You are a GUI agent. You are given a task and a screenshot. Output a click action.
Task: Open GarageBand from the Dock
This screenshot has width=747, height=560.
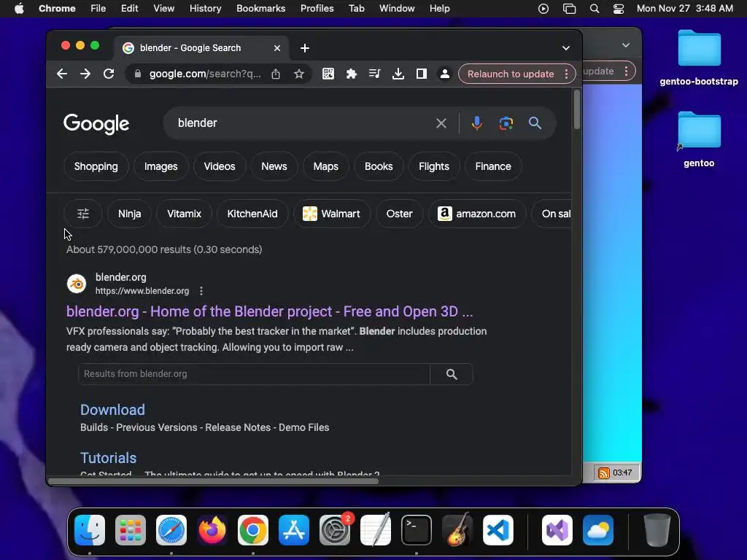point(457,530)
